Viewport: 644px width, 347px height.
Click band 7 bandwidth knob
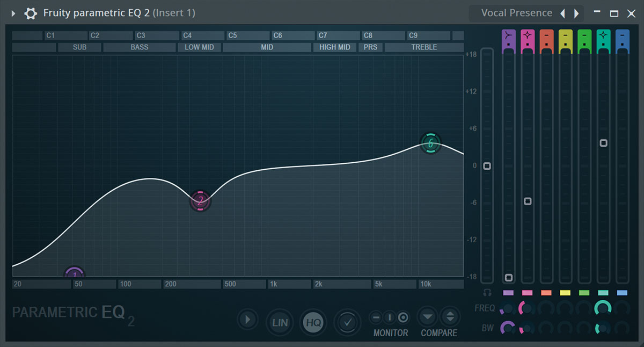point(623,328)
